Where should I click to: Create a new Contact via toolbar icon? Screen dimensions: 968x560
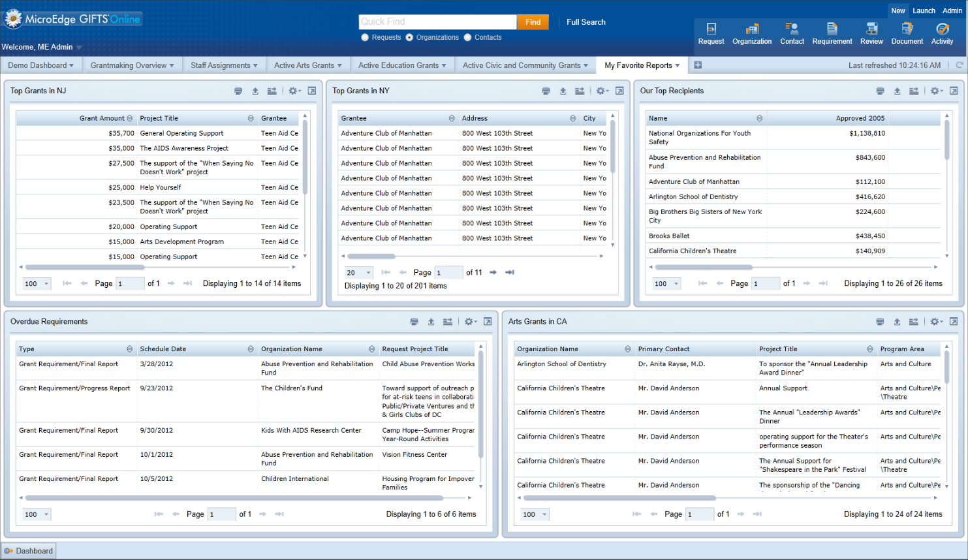[x=792, y=29]
